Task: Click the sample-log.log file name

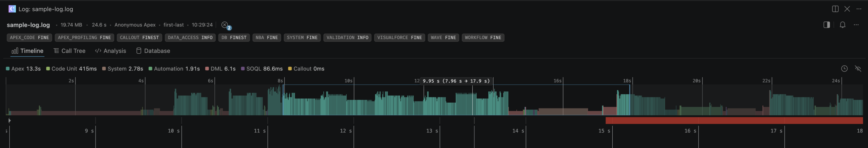Action: (x=28, y=25)
